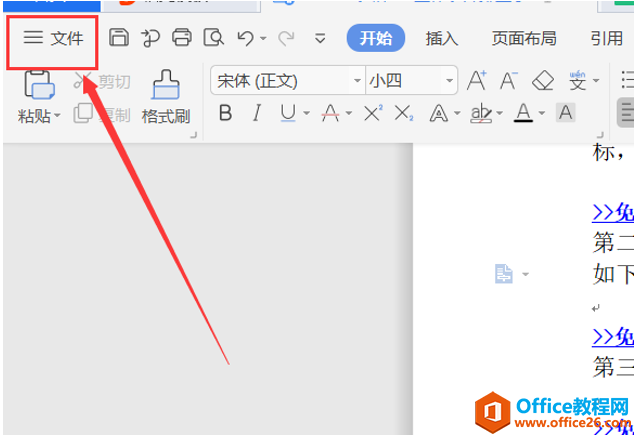Image resolution: width=638 pixels, height=440 pixels.
Task: Click the text effects outlined A icon
Action: [x=439, y=113]
